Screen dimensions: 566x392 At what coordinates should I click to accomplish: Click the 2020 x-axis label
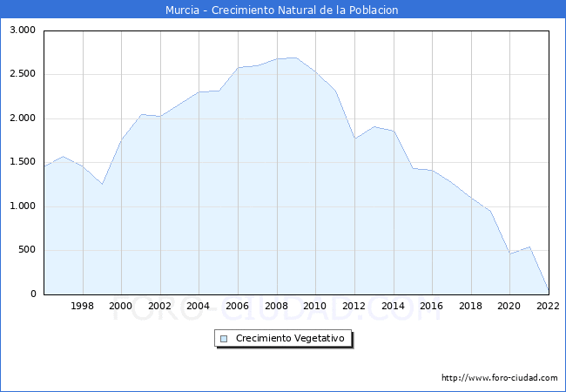pos(509,306)
